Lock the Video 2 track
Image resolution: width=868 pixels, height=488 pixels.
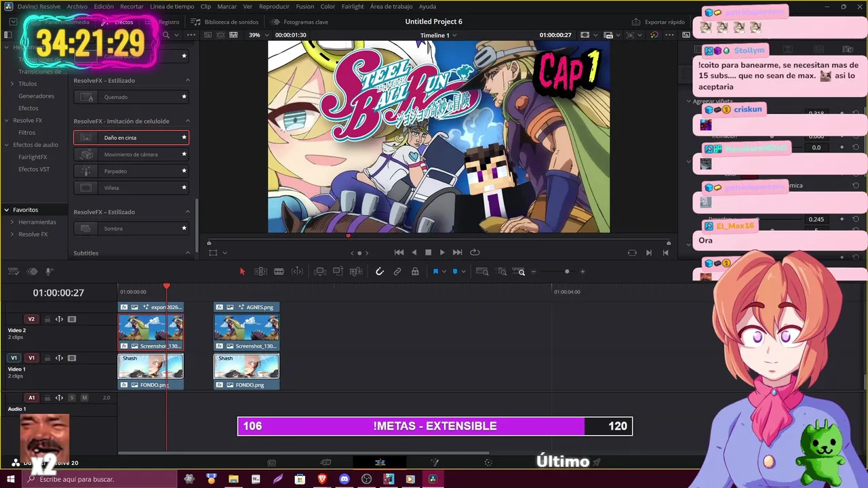coord(47,319)
